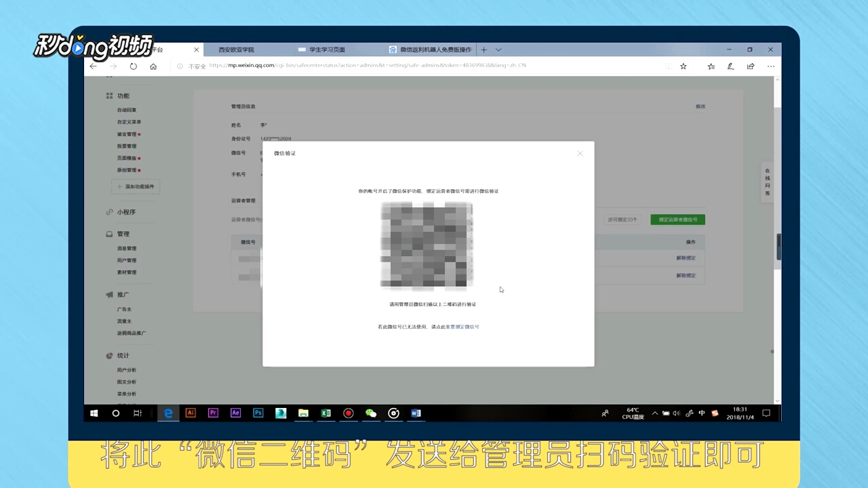The width and height of the screenshot is (868, 488).
Task: Open a new tab with plus button
Action: [484, 49]
